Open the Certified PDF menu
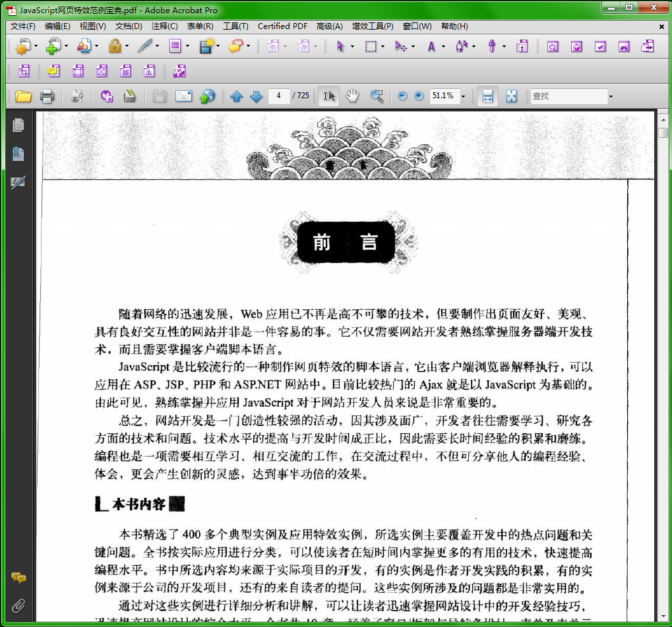Screen dimensions: 672x627 282,26
